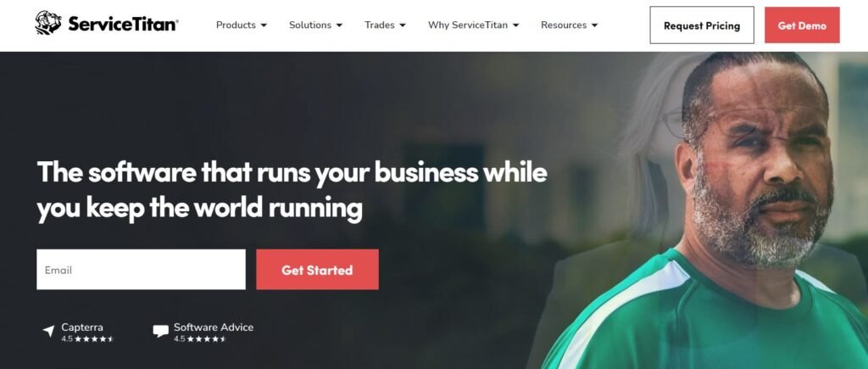
Task: Click the Get Demo button
Action: 802,25
